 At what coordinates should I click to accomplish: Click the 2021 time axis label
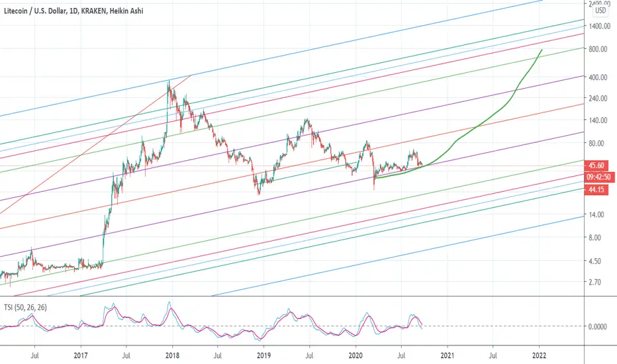(x=447, y=356)
